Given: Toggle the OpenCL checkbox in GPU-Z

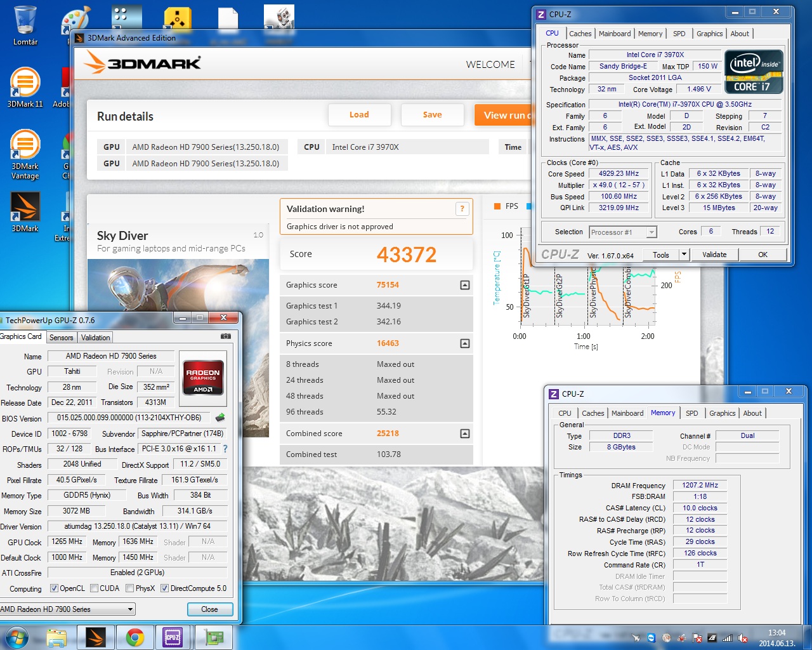Looking at the screenshot, I should click(54, 588).
